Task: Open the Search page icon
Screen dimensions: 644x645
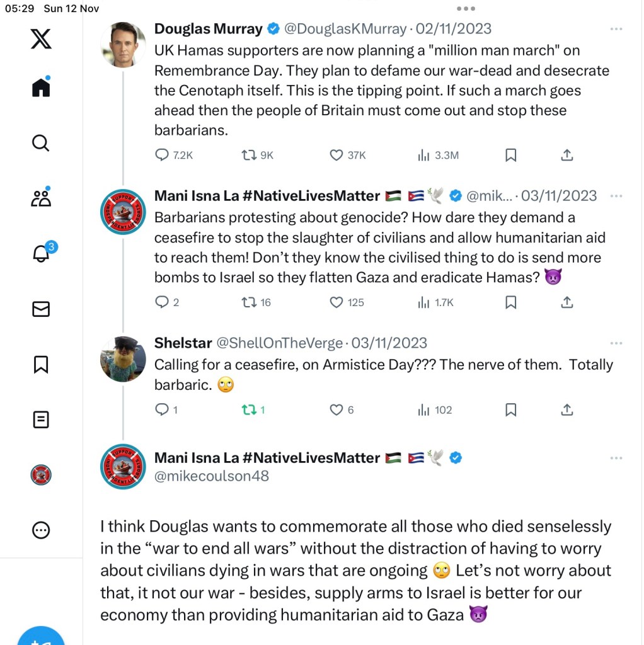Action: [40, 143]
